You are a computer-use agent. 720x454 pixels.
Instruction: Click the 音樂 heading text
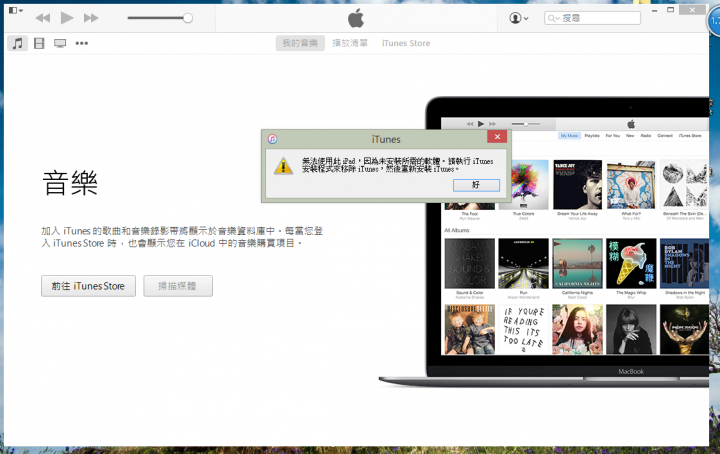pos(70,183)
